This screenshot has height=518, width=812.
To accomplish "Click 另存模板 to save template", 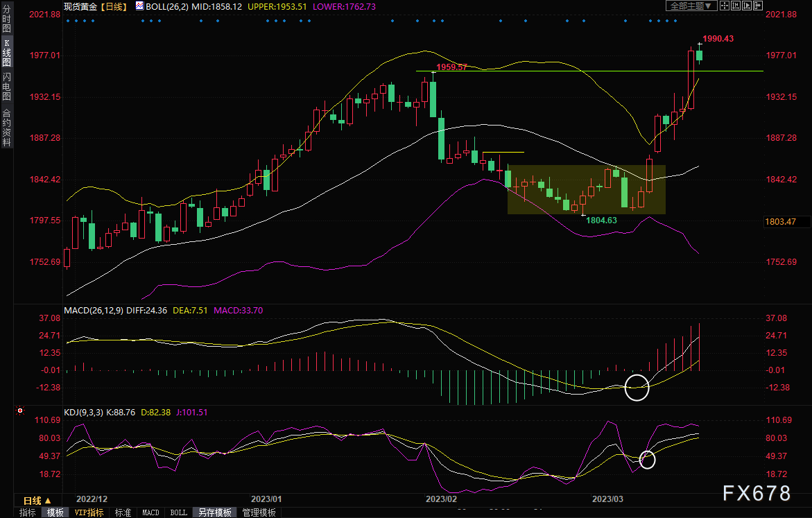I will 215,512.
